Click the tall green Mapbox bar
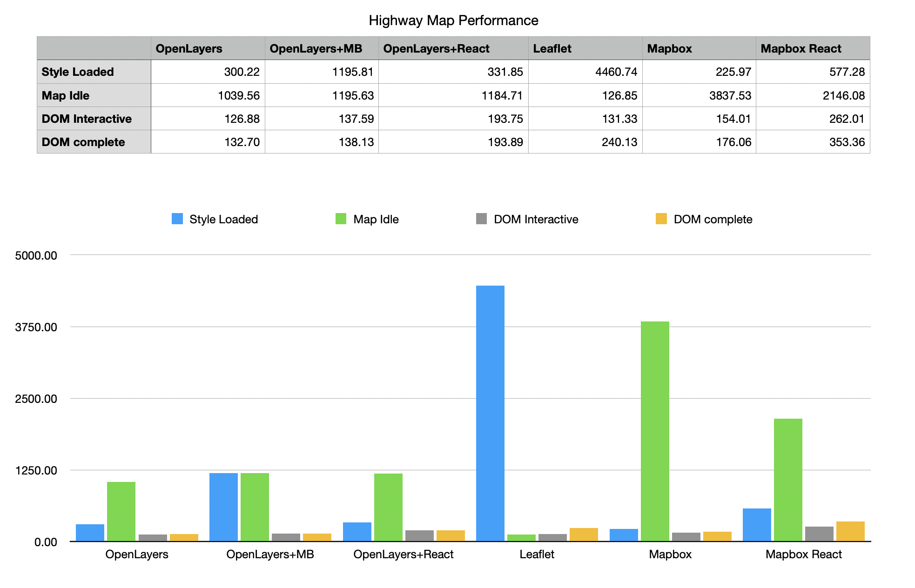The height and width of the screenshot is (588, 915). click(x=655, y=431)
